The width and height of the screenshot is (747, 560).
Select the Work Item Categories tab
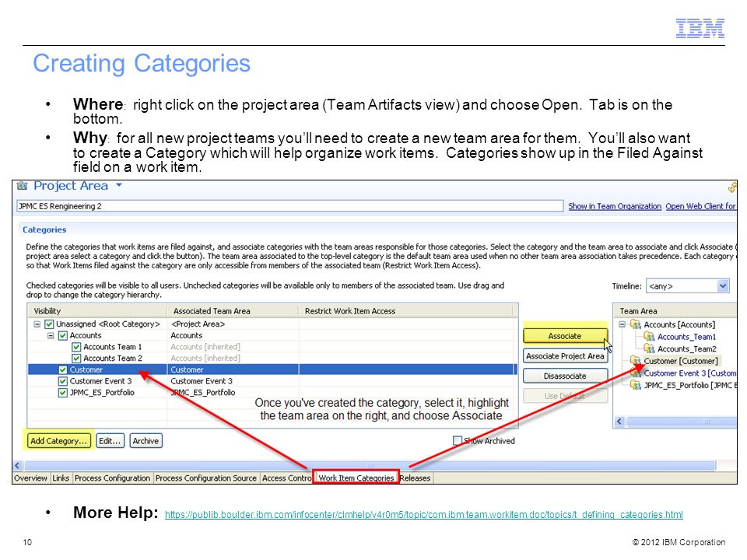point(356,478)
